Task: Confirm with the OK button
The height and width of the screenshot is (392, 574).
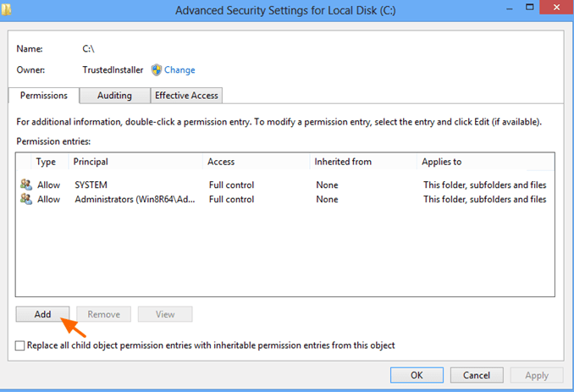Action: coord(417,375)
